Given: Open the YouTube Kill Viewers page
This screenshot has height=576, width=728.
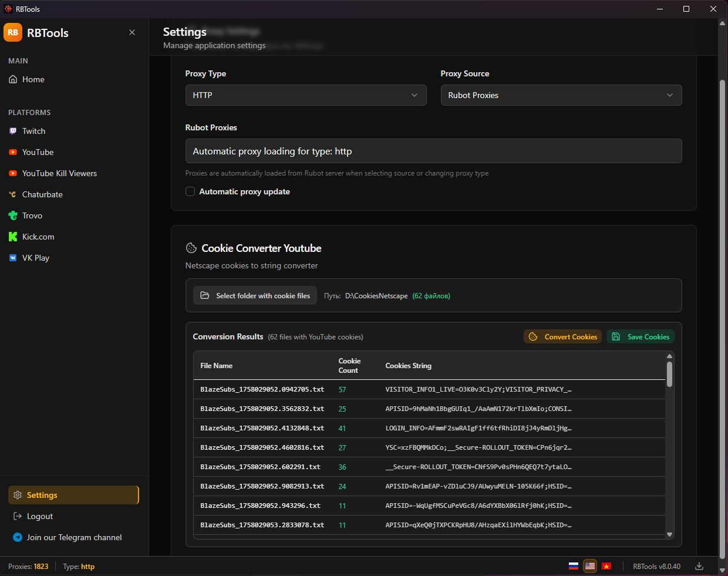Looking at the screenshot, I should 59,173.
